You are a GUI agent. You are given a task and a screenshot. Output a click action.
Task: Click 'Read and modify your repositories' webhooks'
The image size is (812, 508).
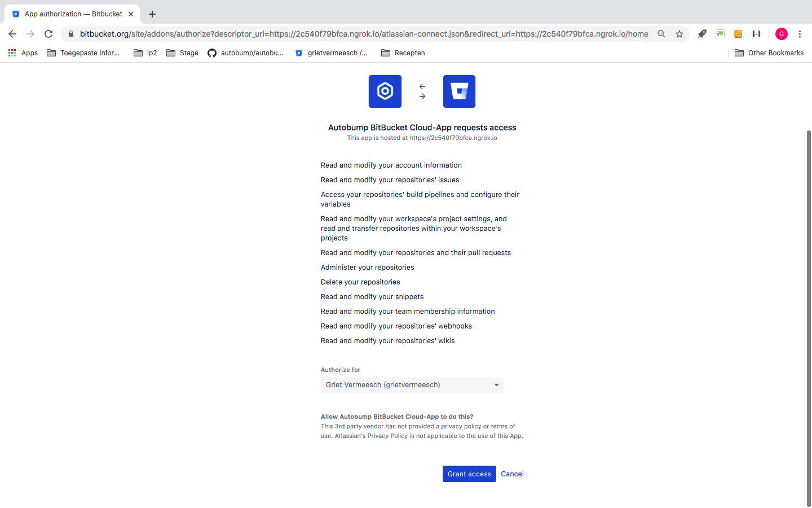pos(396,326)
